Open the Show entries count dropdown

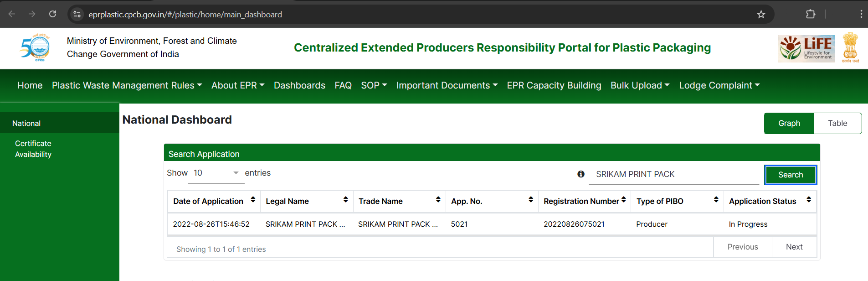pyautogui.click(x=216, y=173)
